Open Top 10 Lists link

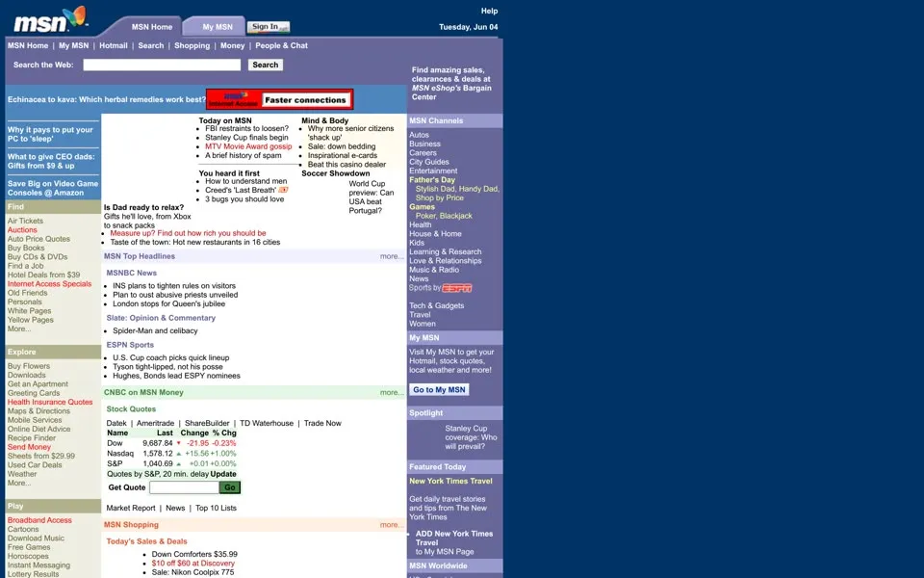pos(216,508)
